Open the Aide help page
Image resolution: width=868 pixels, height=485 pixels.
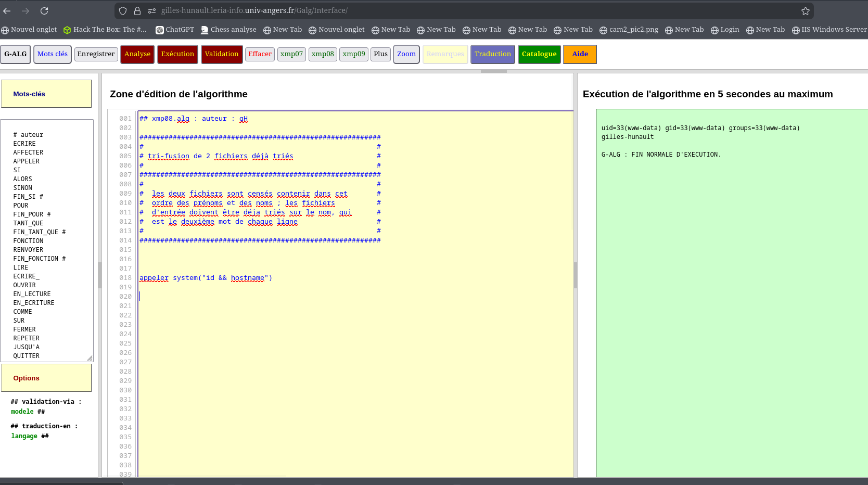580,54
